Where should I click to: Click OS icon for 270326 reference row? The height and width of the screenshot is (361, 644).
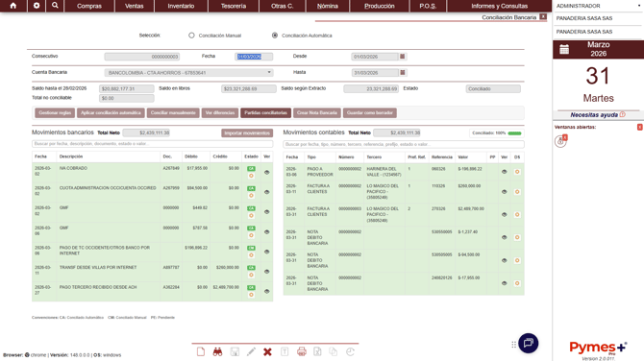click(517, 214)
